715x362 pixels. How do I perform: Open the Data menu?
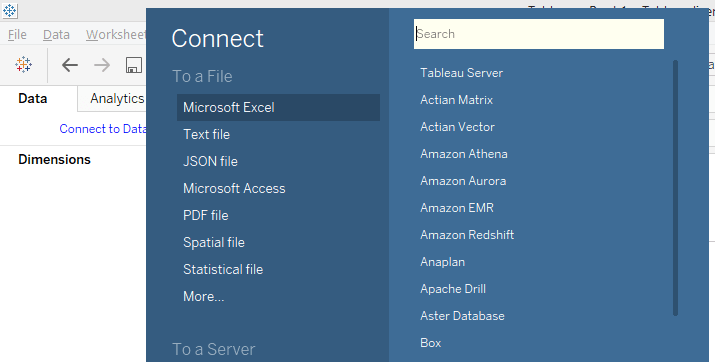coord(56,35)
